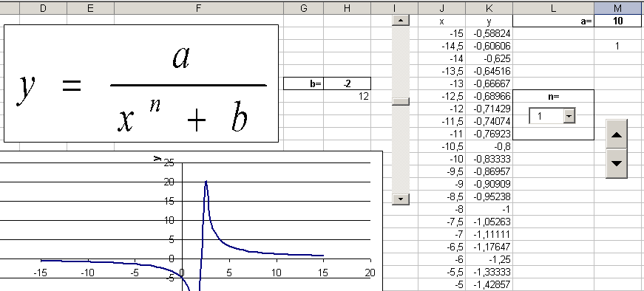Open the n= combo box dropdown

569,117
